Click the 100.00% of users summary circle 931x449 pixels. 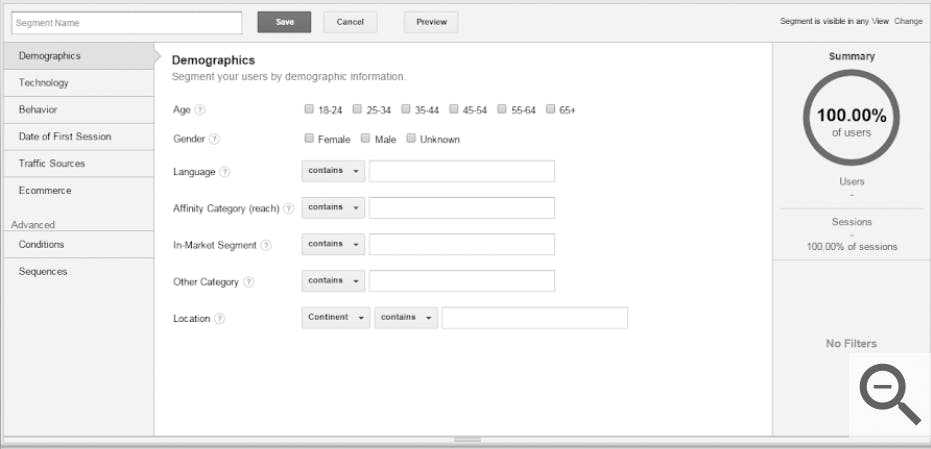point(851,118)
